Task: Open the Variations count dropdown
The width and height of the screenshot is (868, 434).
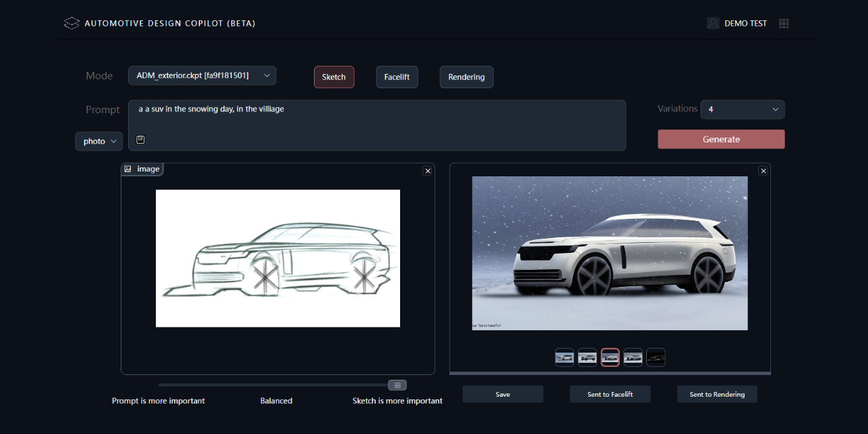Action: [742, 109]
